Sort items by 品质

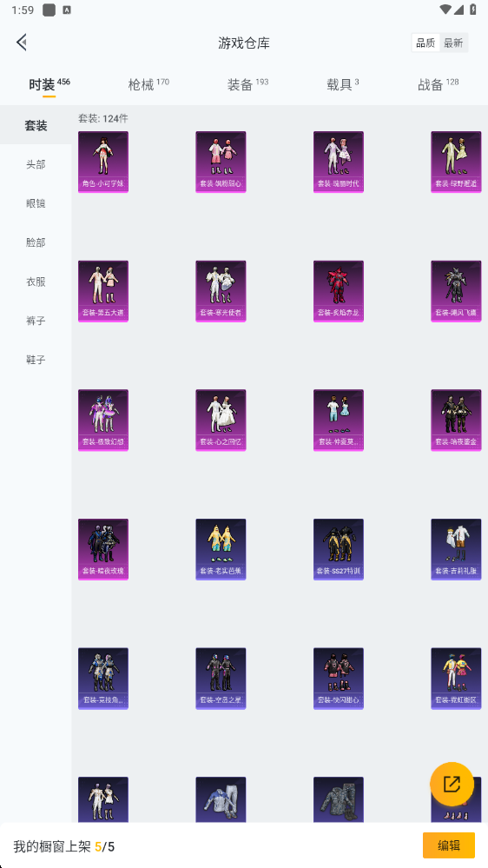pyautogui.click(x=425, y=43)
